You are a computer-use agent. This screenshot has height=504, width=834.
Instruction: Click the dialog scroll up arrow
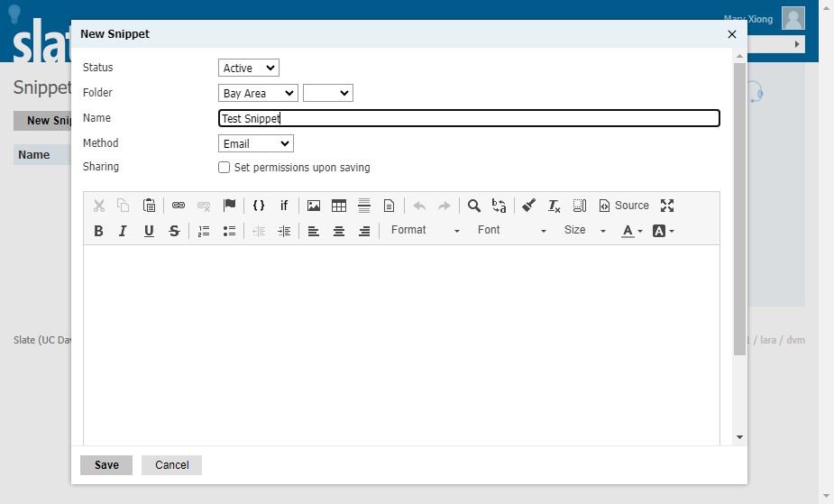(x=739, y=56)
